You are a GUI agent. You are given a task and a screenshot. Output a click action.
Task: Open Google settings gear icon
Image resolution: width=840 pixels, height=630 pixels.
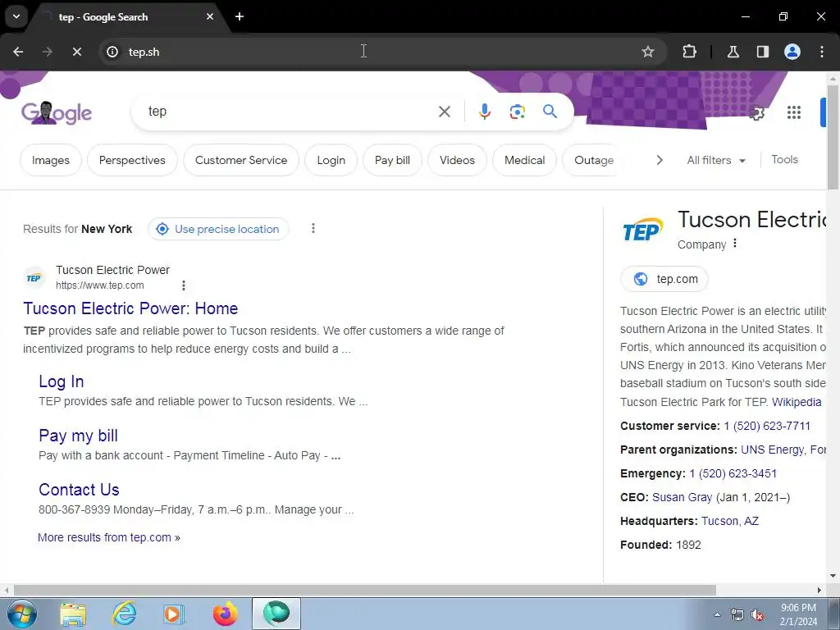756,112
